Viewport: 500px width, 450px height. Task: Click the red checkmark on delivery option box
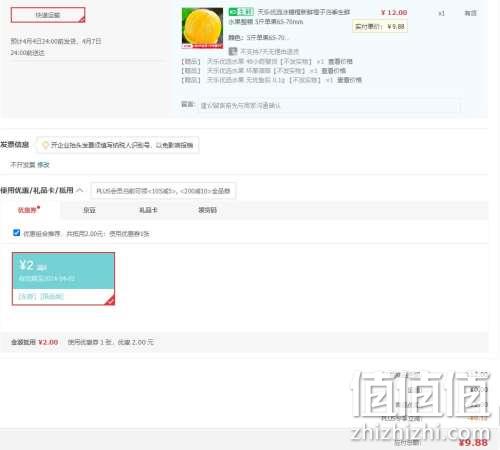82,20
